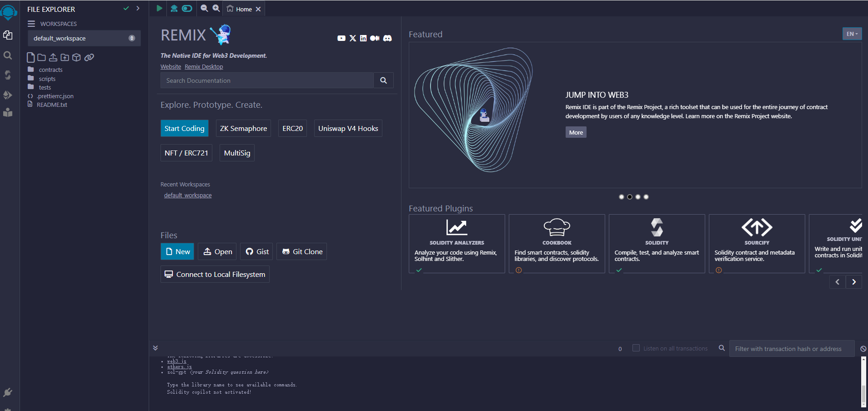Click the More button in Featured

(576, 132)
